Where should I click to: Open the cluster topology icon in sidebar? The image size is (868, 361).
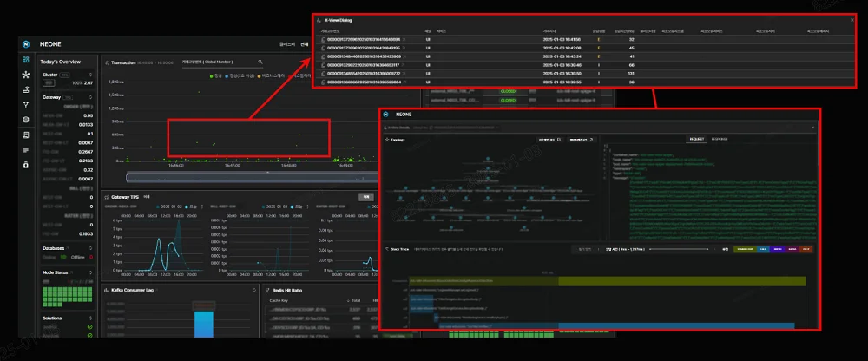(26, 75)
